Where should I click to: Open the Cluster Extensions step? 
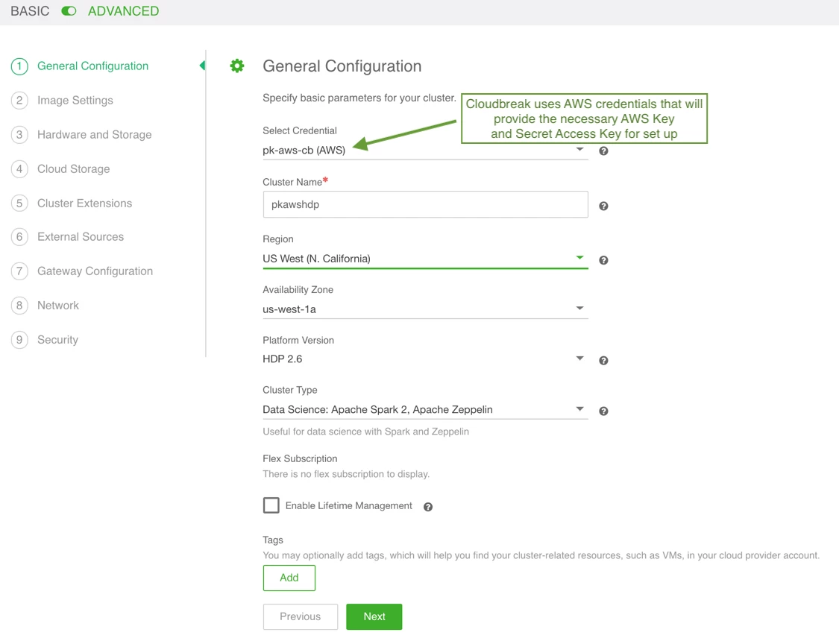72,203
